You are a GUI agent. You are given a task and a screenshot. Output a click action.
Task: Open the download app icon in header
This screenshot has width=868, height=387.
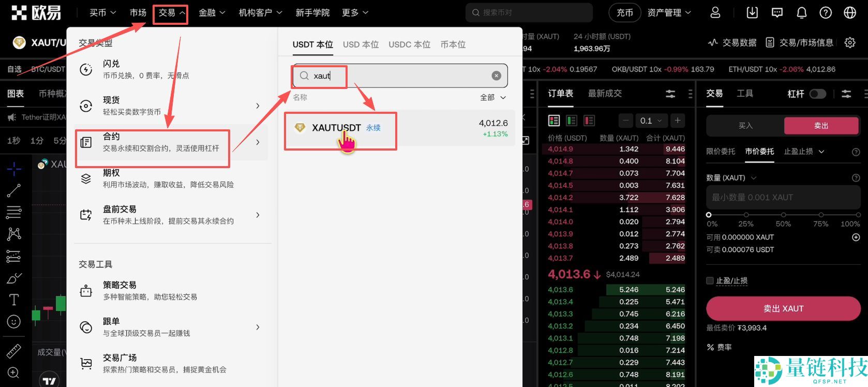[752, 13]
